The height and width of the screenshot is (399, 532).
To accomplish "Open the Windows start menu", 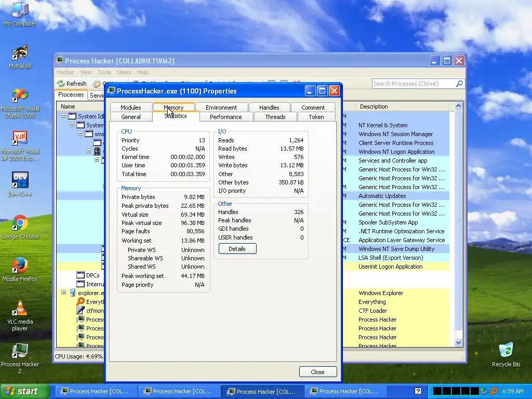I will click(24, 392).
